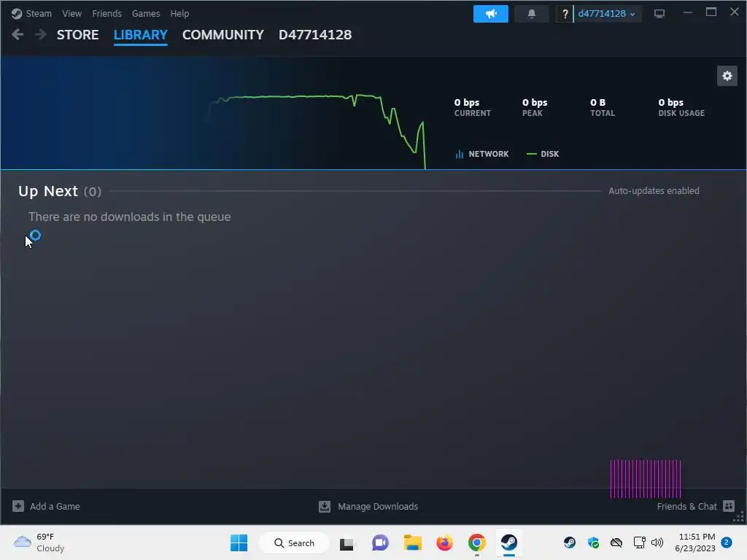Toggle the Network graph legend
747x560 pixels.
482,154
